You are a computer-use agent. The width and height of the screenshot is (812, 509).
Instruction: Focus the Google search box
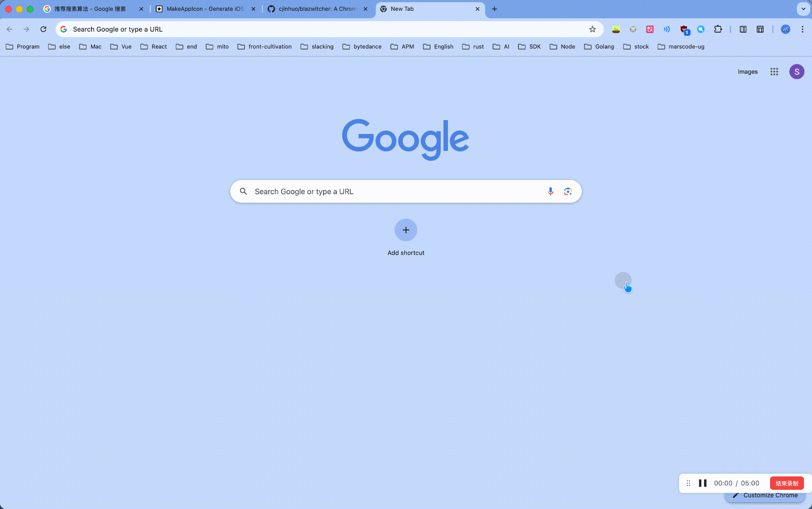pyautogui.click(x=393, y=192)
